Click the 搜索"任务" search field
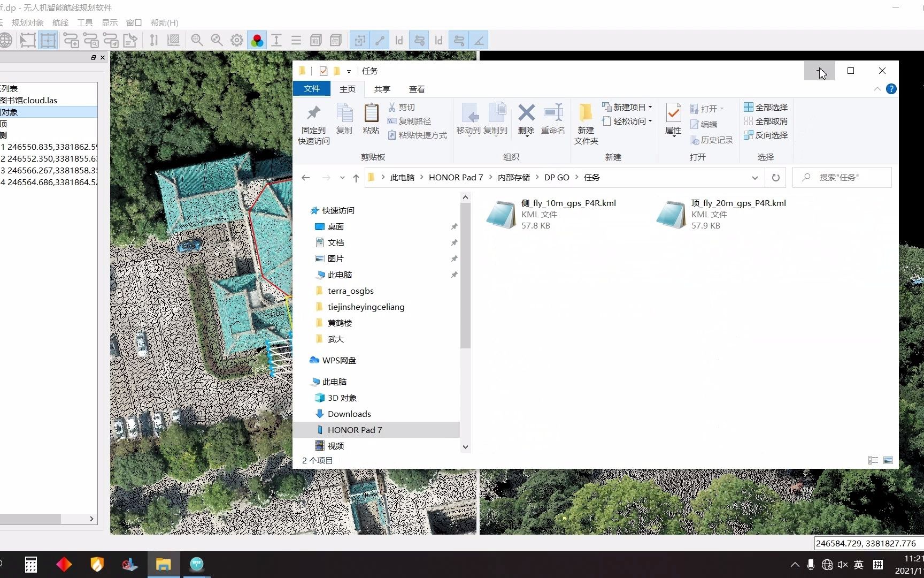924x578 pixels. 842,178
